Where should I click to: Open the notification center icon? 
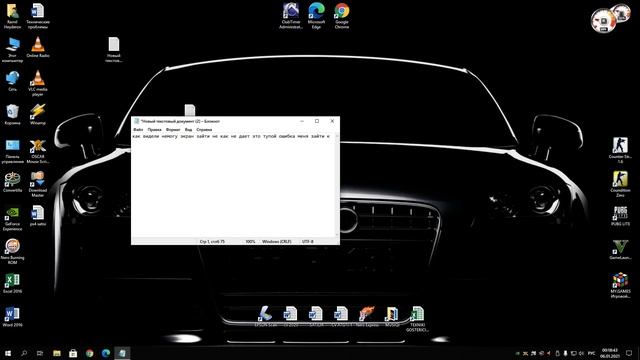tap(629, 353)
